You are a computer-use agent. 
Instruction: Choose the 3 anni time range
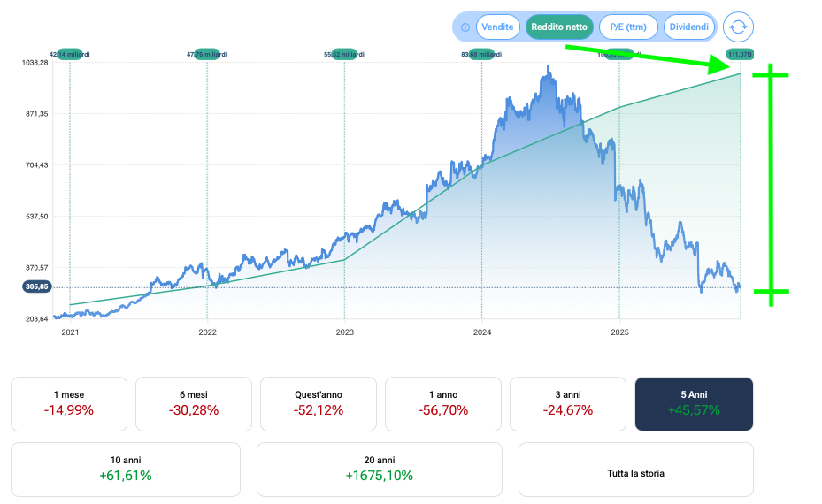click(568, 404)
